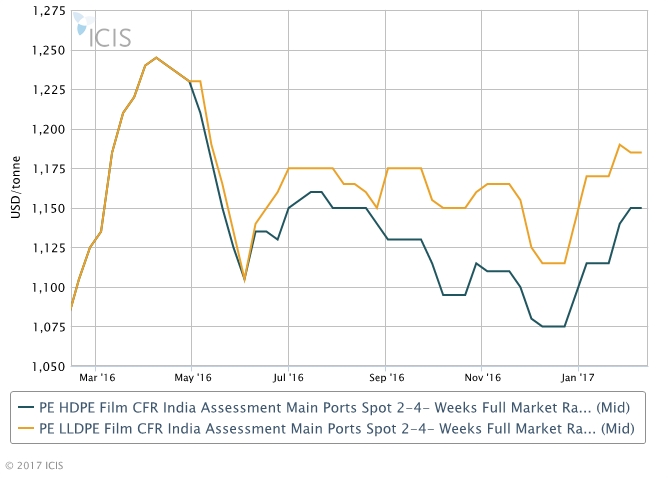Select the May '16 x-axis label
This screenshot has width=668, height=478.
point(192,378)
